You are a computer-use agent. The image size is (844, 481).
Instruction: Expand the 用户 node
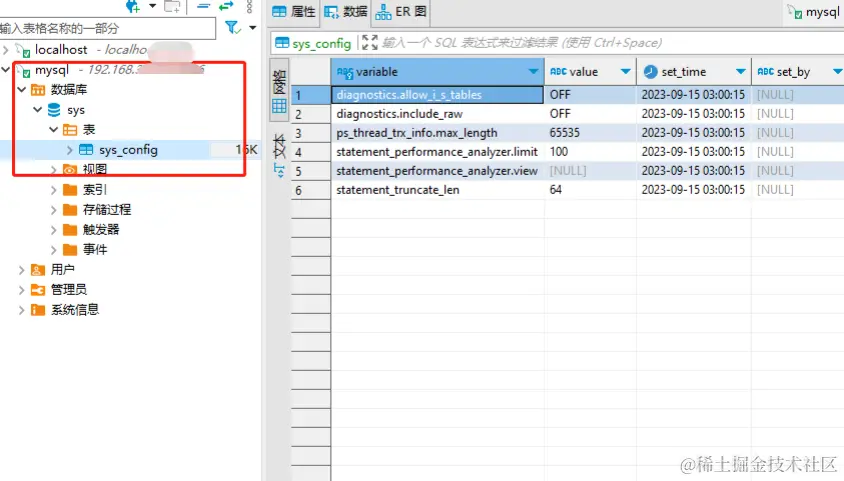pyautogui.click(x=22, y=270)
